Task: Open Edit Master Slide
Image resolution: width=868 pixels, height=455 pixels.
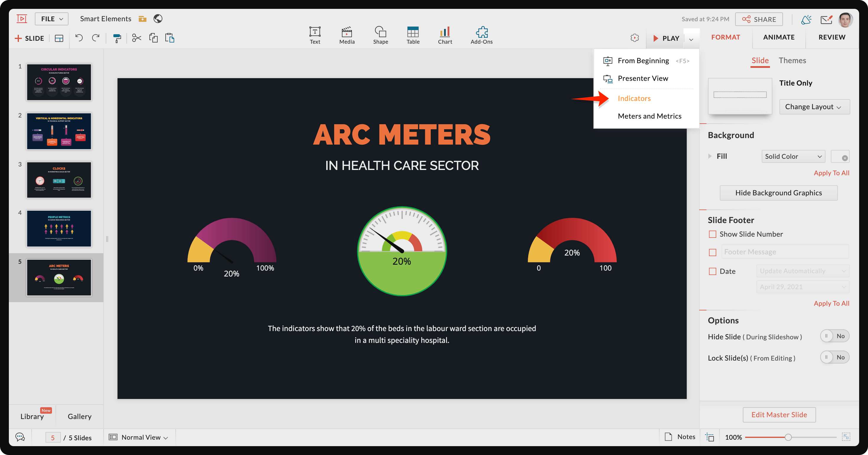Action: (779, 415)
